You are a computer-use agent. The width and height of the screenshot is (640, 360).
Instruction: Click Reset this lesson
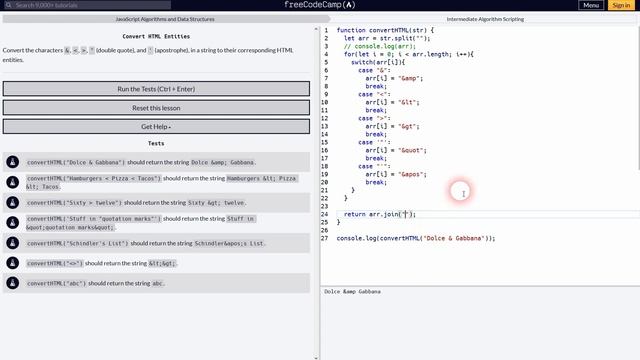156,108
